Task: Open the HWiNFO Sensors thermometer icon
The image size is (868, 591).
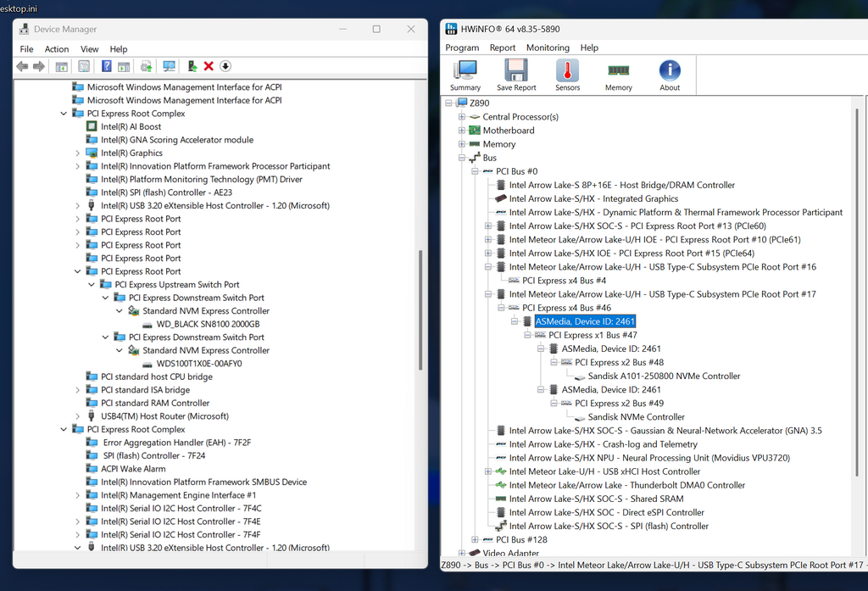Action: point(567,75)
